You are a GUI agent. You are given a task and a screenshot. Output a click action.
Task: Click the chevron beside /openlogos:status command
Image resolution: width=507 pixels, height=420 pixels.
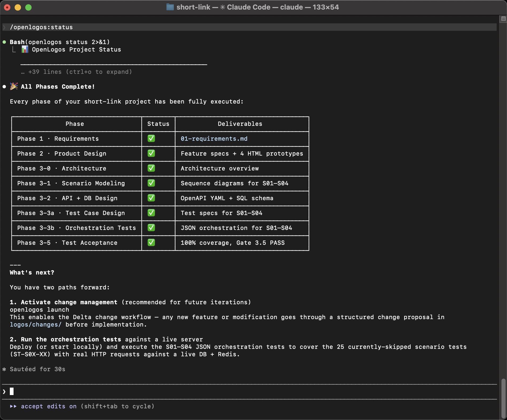click(x=4, y=27)
